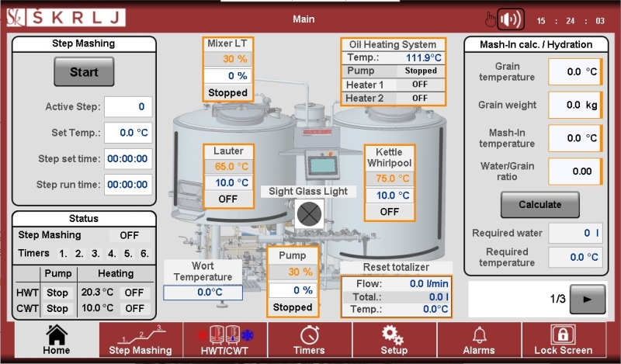
Task: Open the HWT/CWT tanks icon
Action: coord(225,334)
